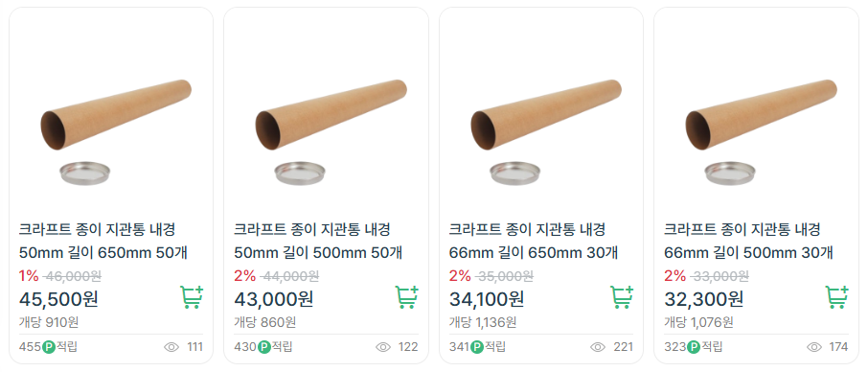Click the eye icon showing 174 views
Screen dimensions: 868x372
pyautogui.click(x=814, y=347)
